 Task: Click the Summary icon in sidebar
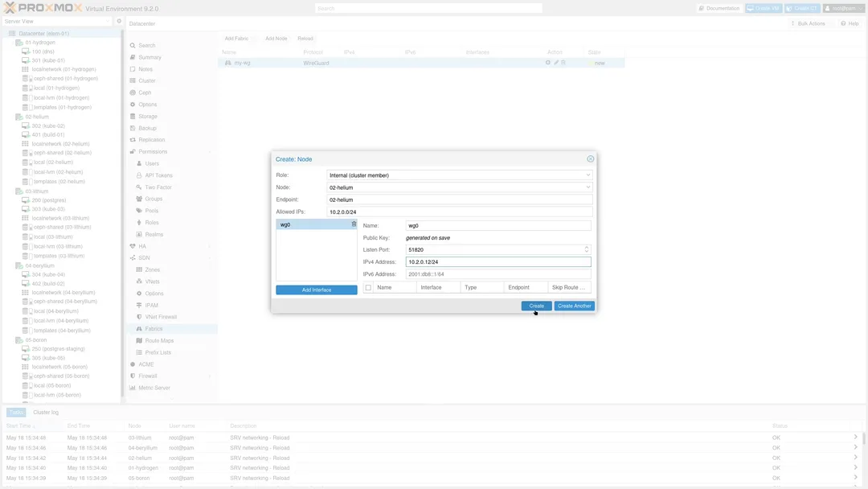133,57
